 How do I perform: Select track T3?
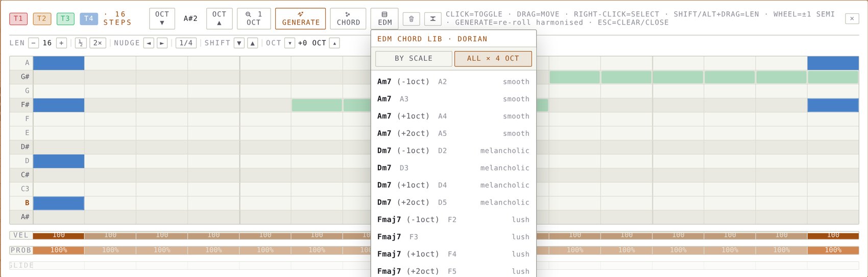(65, 19)
